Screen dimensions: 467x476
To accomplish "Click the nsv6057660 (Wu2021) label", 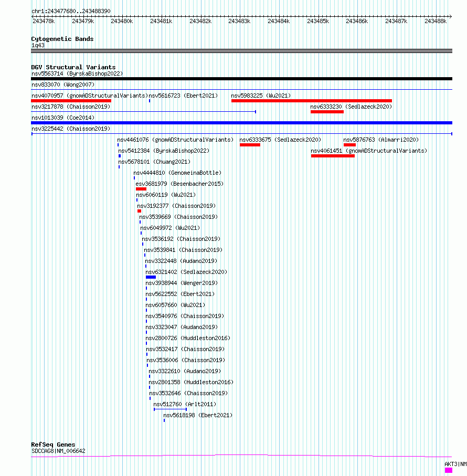I will (x=175, y=305).
